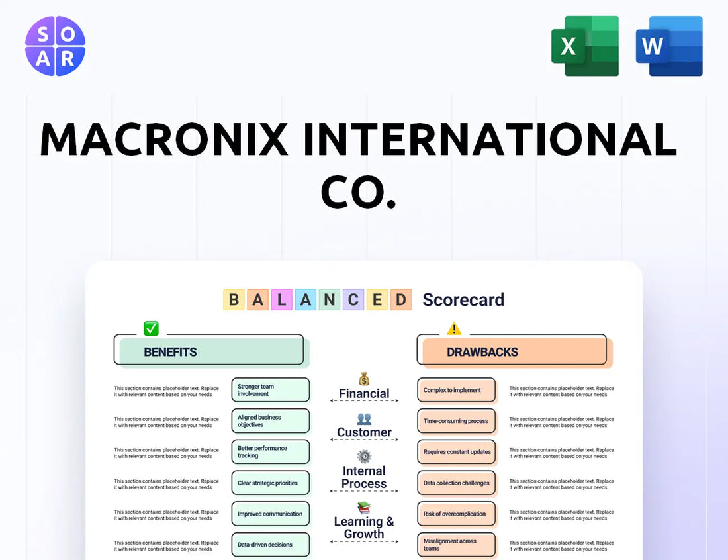Click the green checkmark above Benefits
This screenshot has height=560, width=728.
151,328
